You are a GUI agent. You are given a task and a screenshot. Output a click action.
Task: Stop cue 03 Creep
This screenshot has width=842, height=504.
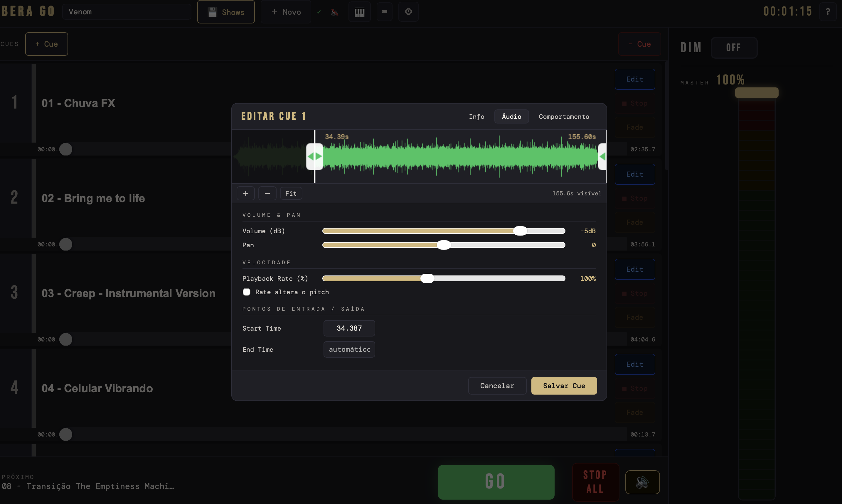pyautogui.click(x=635, y=293)
